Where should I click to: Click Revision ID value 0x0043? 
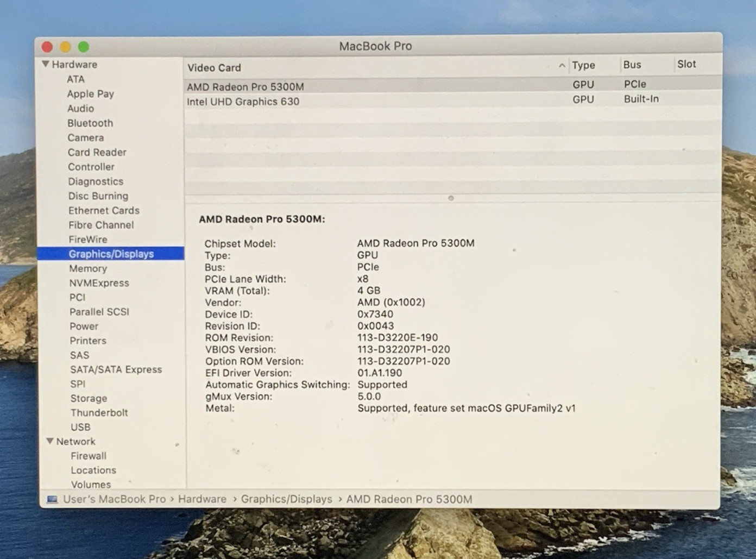click(376, 326)
